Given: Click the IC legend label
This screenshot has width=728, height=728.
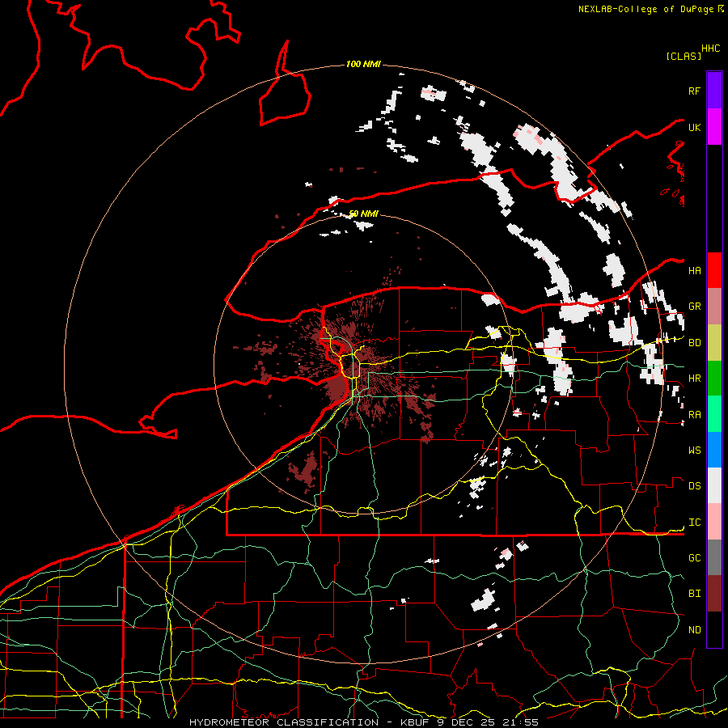Looking at the screenshot, I should [x=694, y=523].
